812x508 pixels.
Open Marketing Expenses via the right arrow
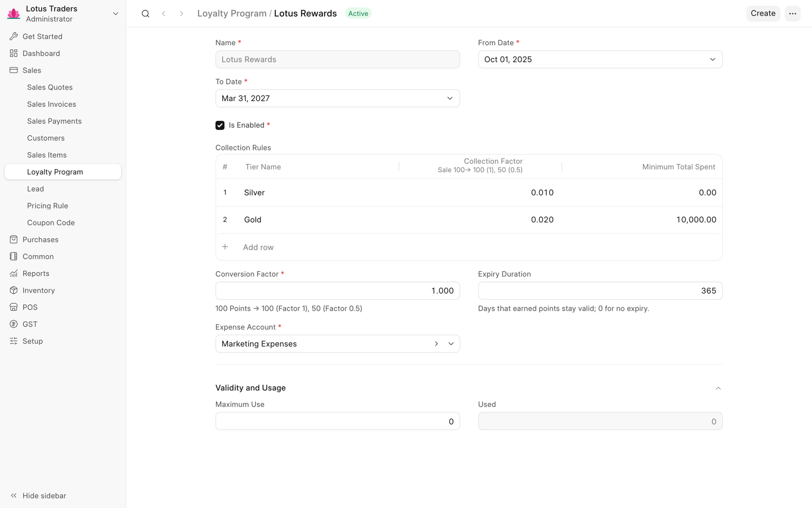tap(436, 344)
